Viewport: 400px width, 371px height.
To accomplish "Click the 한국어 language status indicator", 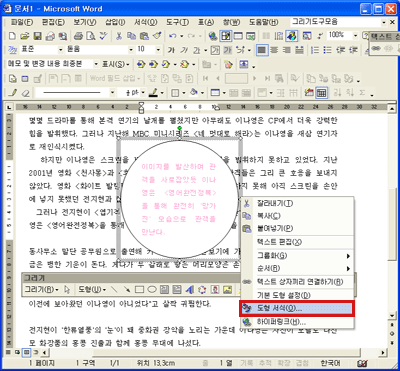I will tap(330, 363).
